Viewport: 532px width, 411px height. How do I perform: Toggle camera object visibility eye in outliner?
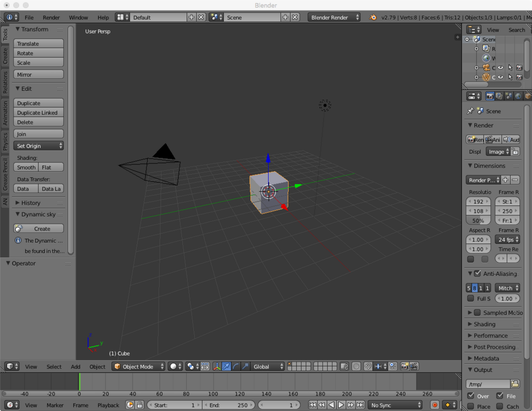(500, 67)
